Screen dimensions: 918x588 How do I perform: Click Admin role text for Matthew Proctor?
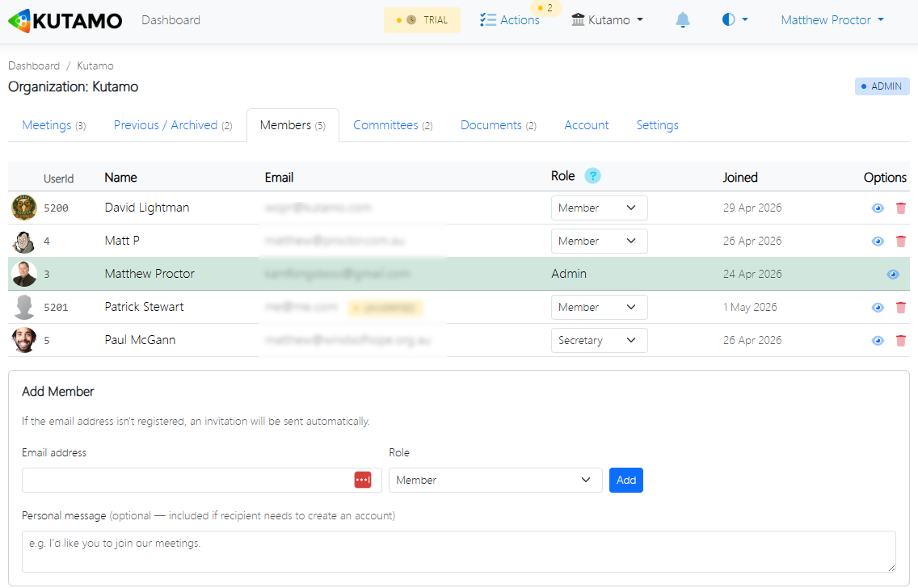click(569, 274)
